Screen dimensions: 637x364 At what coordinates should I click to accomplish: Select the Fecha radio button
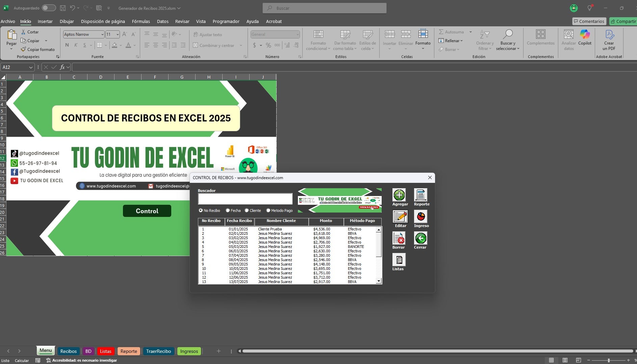[228, 211]
